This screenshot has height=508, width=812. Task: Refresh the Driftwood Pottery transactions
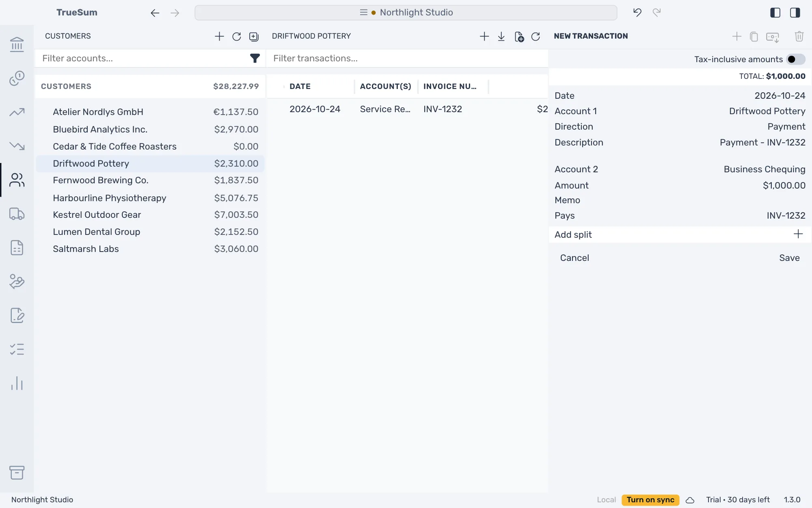(x=536, y=36)
